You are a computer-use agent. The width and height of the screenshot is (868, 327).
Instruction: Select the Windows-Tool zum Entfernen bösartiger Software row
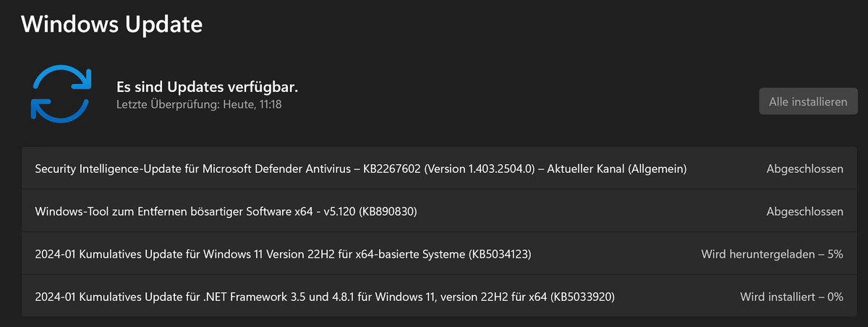pos(434,211)
